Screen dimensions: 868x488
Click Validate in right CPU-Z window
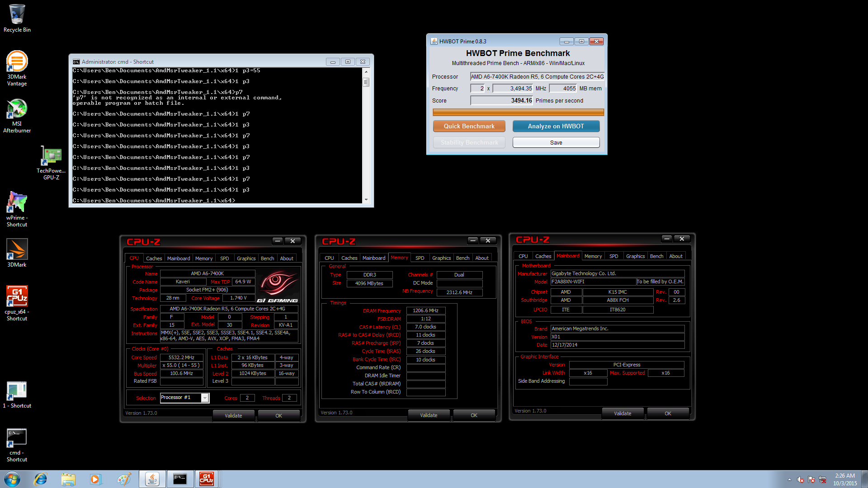coord(623,413)
